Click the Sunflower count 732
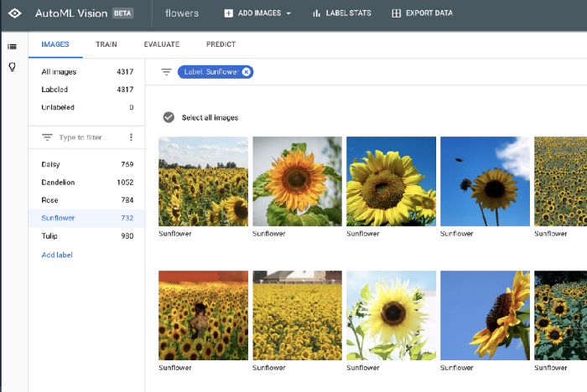587x392 pixels. click(x=127, y=218)
